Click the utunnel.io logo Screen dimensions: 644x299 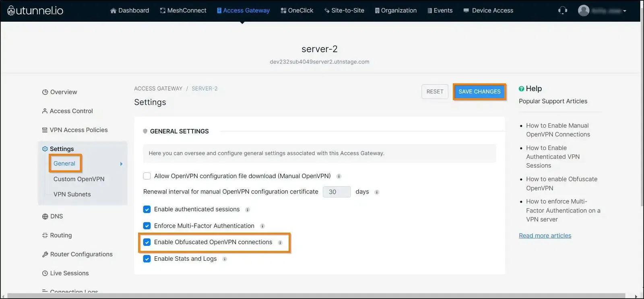click(x=35, y=10)
